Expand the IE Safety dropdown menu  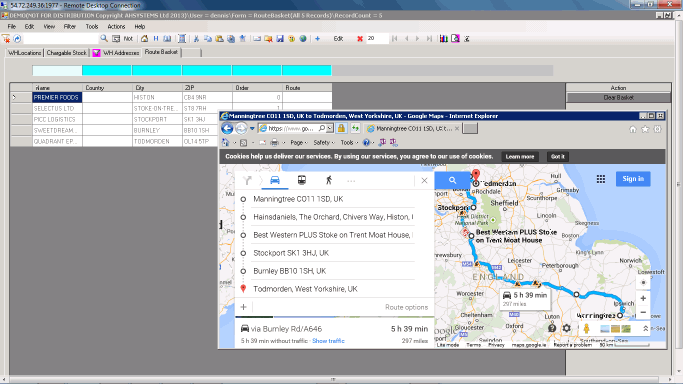[324, 142]
